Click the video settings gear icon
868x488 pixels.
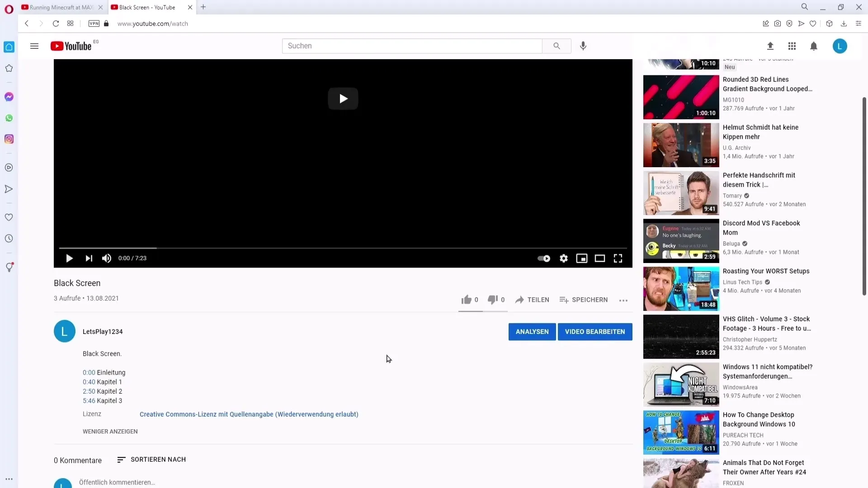(x=563, y=258)
